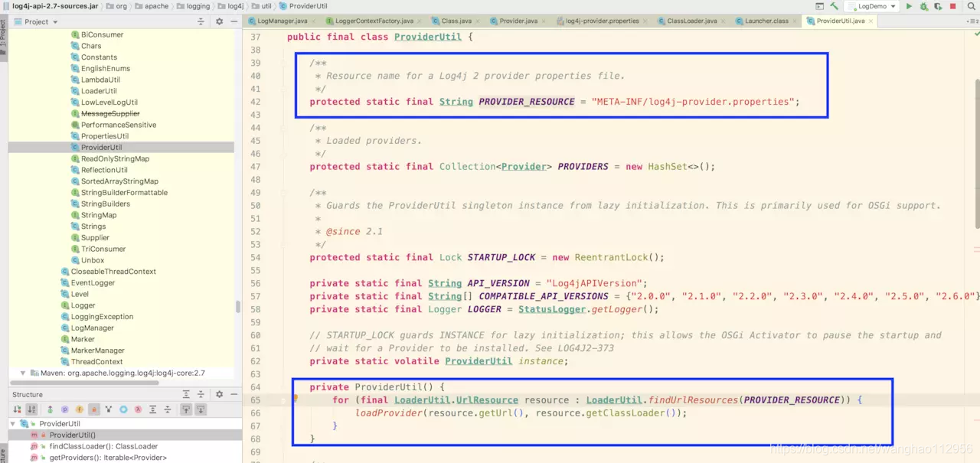This screenshot has height=463, width=980.
Task: Toggle Show non-public (lock) filter
Action: [93, 409]
